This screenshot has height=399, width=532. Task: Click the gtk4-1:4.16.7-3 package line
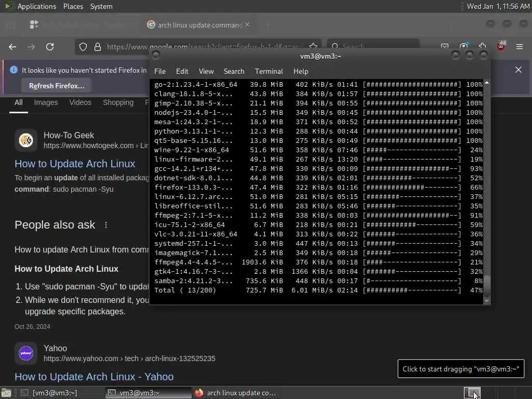(x=318, y=271)
